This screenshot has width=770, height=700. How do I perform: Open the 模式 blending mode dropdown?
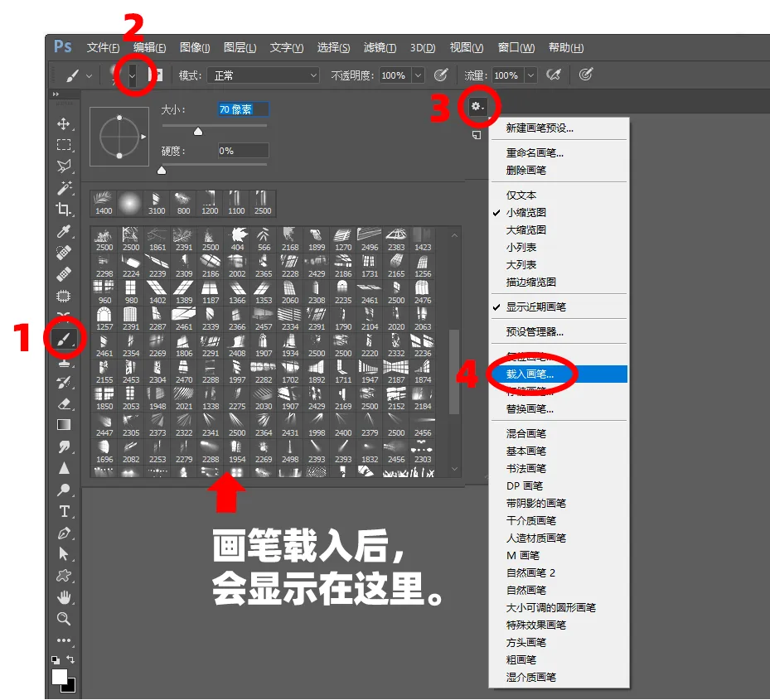pos(263,75)
